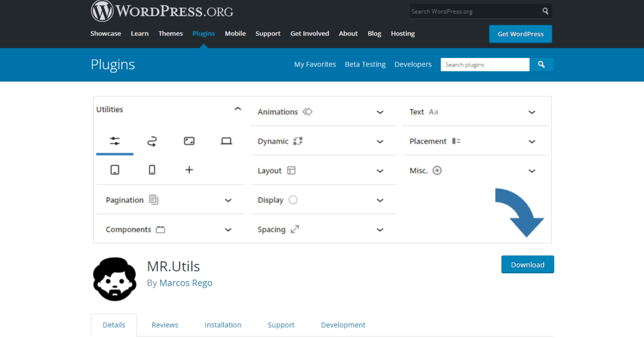Collapse the Utilities panel

238,109
